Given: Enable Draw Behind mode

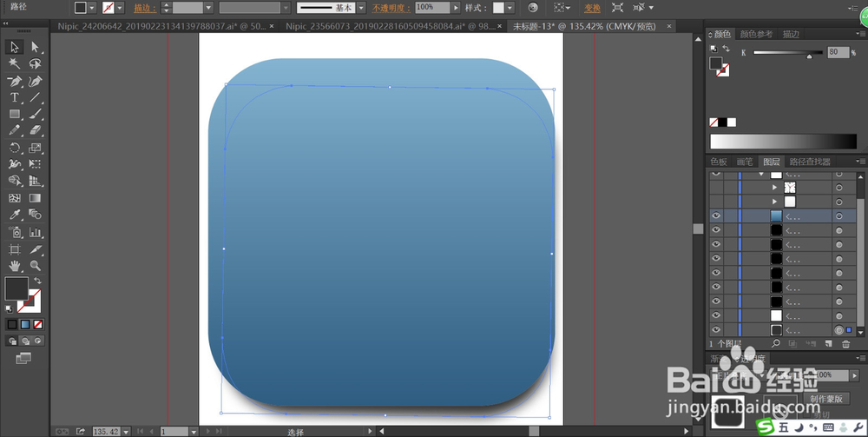Looking at the screenshot, I should tap(25, 341).
